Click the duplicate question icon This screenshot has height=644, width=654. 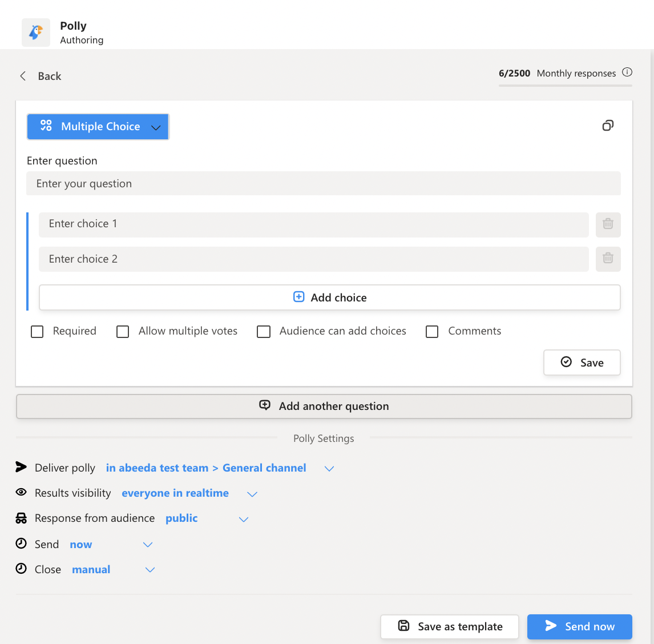[608, 126]
